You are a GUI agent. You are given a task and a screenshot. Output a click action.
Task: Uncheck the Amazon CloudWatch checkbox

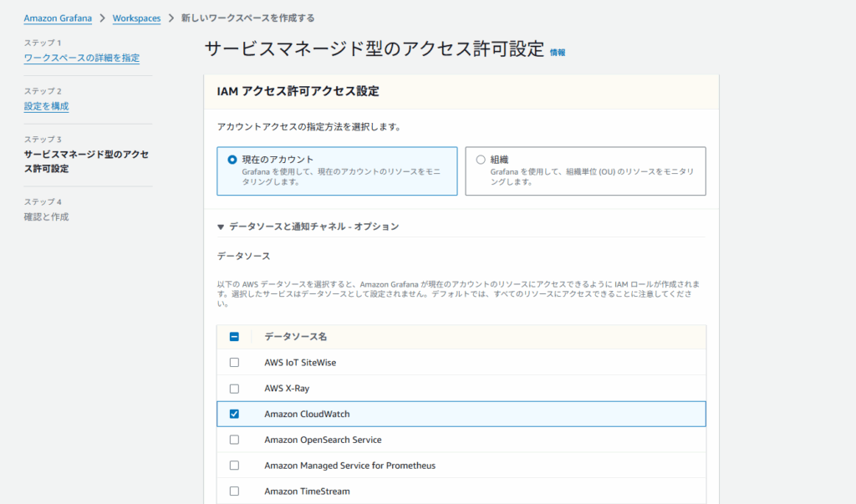pos(234,414)
